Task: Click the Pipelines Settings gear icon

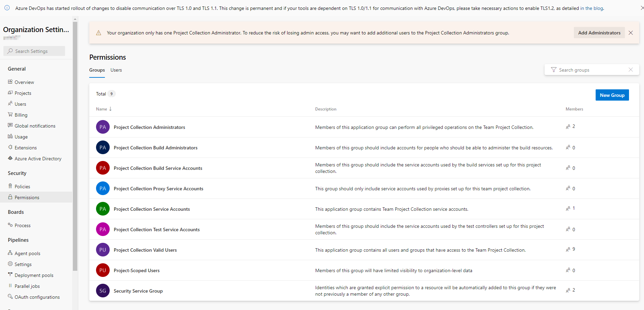Action: pos(10,264)
